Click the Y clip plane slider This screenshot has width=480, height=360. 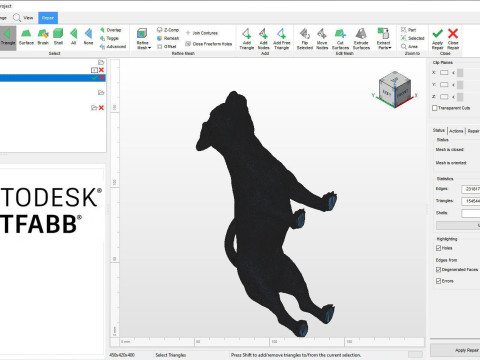point(460,85)
